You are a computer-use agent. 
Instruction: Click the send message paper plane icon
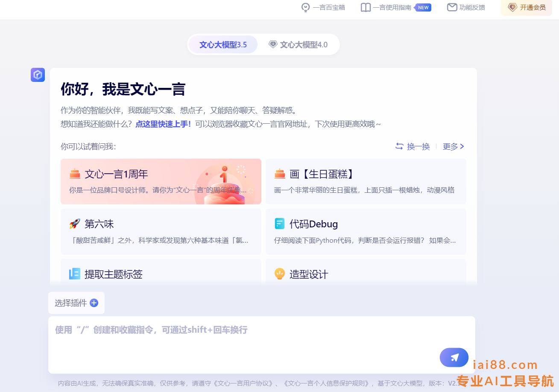(x=454, y=357)
